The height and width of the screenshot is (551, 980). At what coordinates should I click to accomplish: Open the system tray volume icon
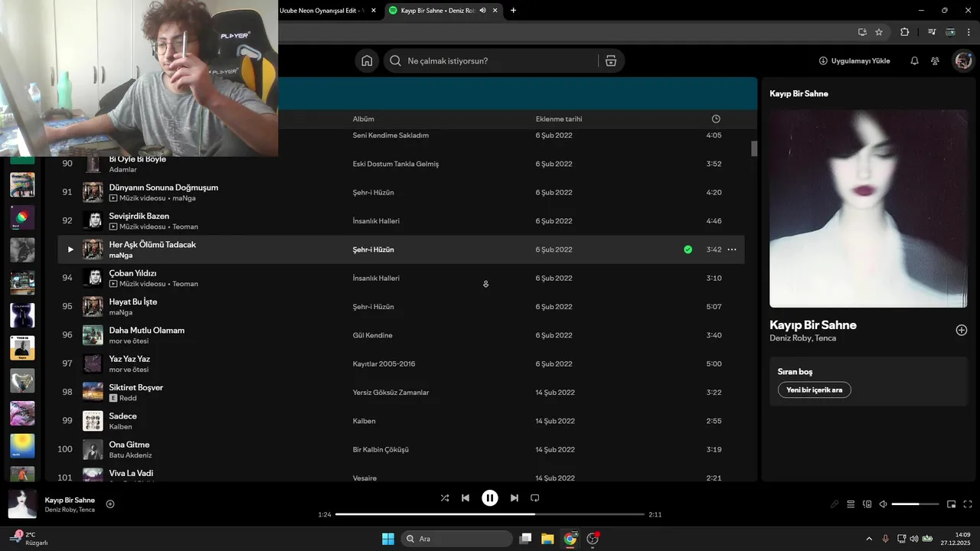[x=913, y=539]
